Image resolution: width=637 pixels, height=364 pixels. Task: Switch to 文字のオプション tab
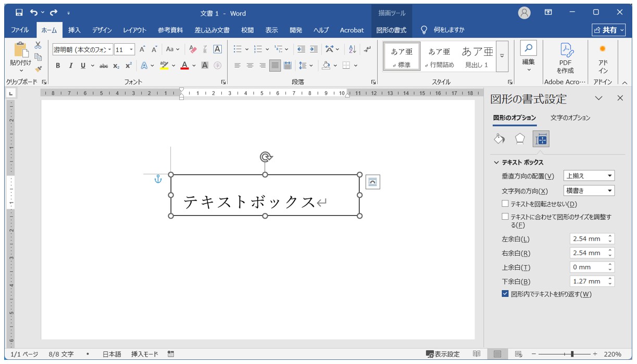pyautogui.click(x=570, y=118)
